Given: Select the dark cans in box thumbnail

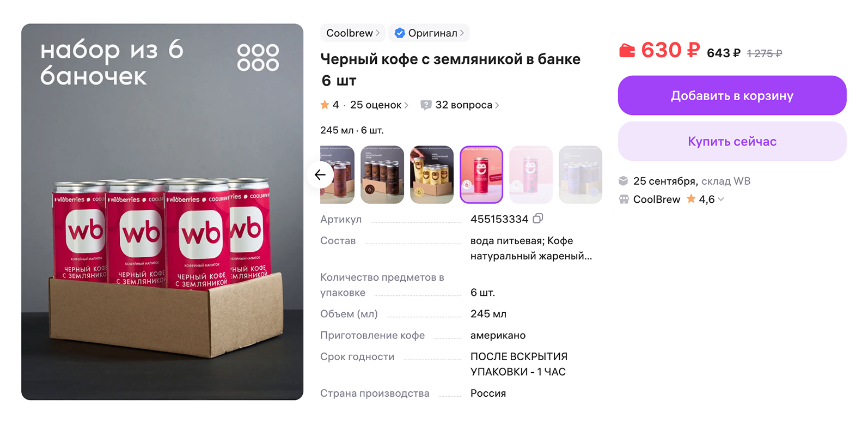Looking at the screenshot, I should [x=382, y=174].
